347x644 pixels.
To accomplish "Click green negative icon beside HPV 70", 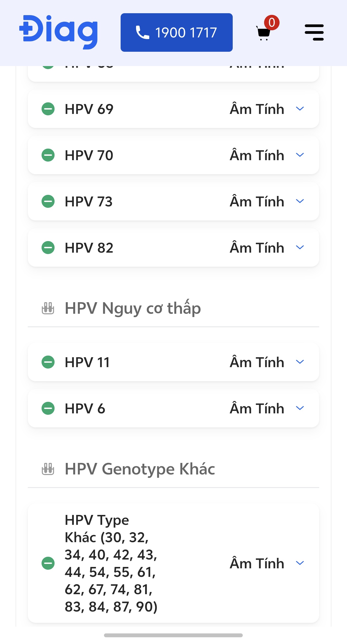I will (48, 155).
